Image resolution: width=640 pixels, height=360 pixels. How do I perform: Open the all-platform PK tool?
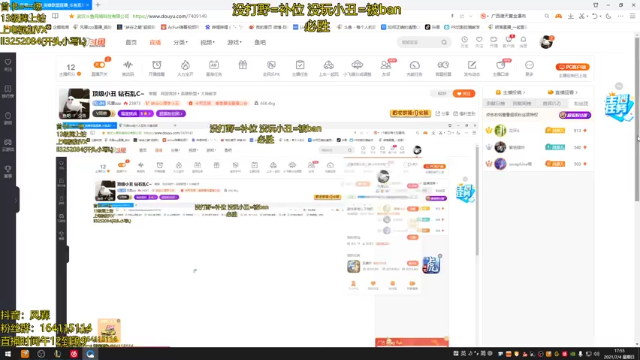(x=271, y=67)
